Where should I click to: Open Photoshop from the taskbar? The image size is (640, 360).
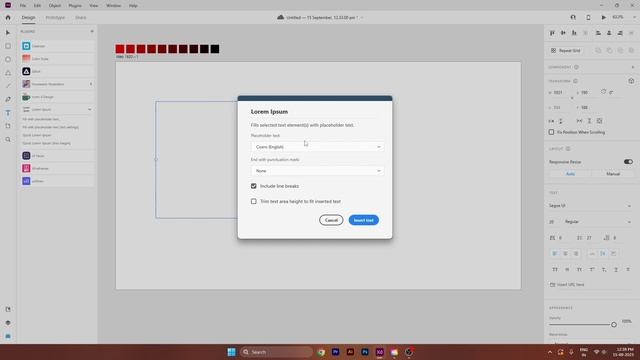pos(364,352)
